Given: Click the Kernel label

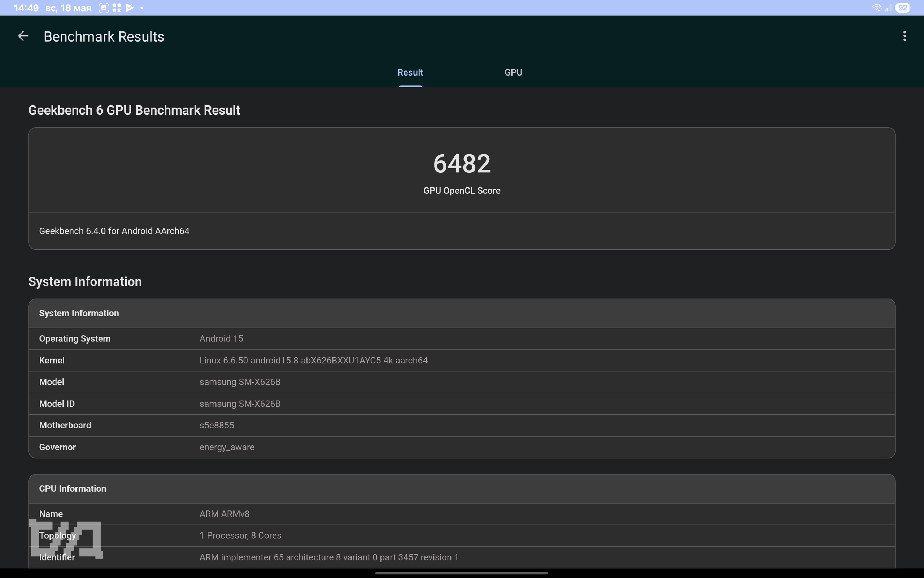Looking at the screenshot, I should [x=52, y=361].
